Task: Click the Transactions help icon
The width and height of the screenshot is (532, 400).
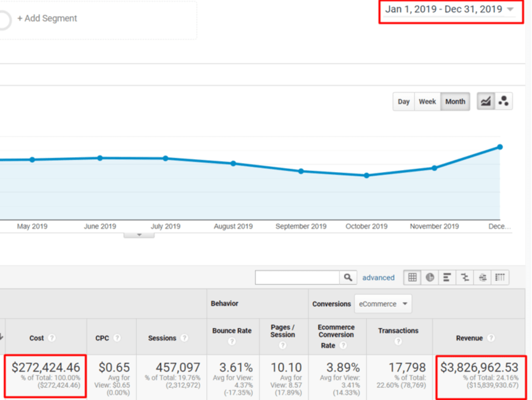Action: (x=398, y=341)
